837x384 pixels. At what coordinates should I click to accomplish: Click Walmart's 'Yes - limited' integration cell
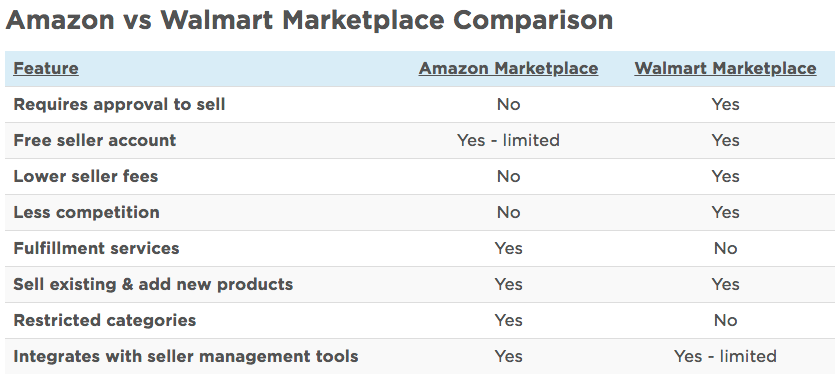tap(725, 356)
